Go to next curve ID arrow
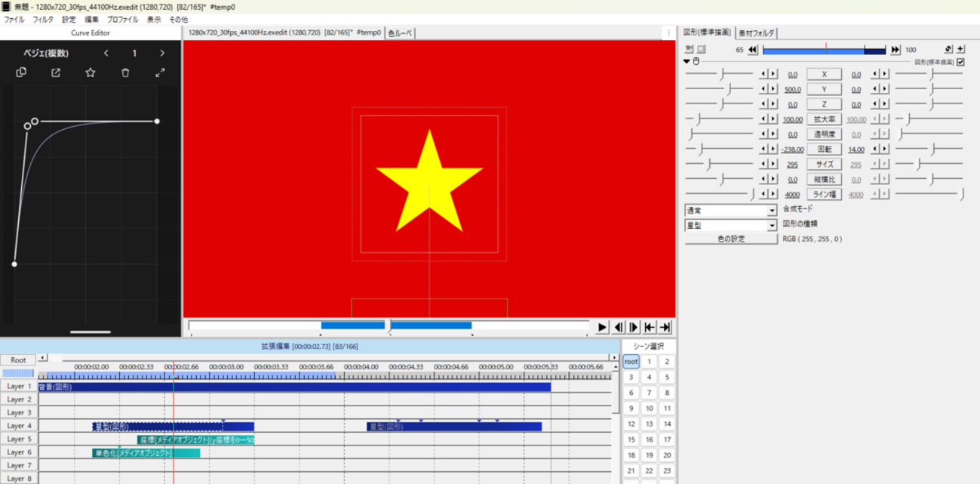The image size is (980, 484). [162, 53]
